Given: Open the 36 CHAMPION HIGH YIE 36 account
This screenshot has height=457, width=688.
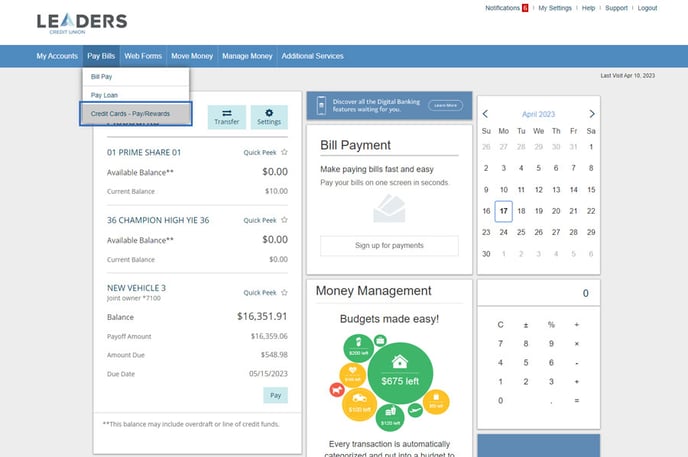Looking at the screenshot, I should [158, 220].
